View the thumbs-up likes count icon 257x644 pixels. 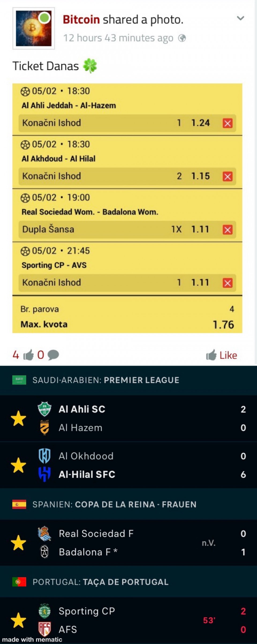coord(28,355)
